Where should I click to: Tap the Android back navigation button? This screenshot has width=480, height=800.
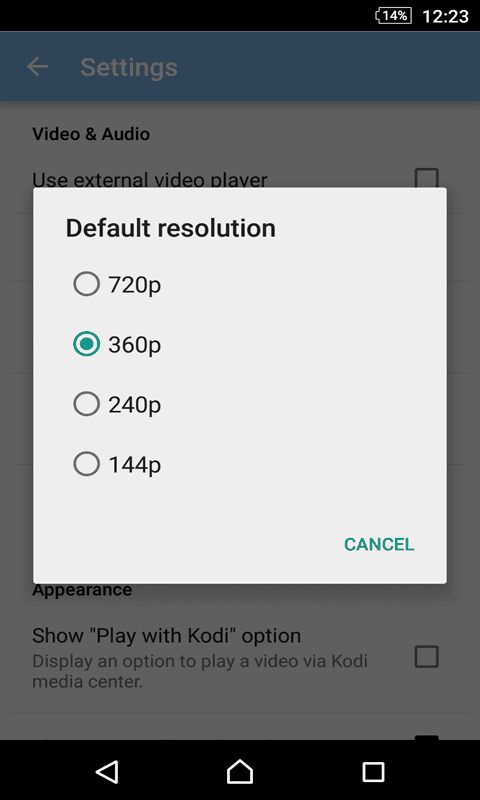pos(107,772)
